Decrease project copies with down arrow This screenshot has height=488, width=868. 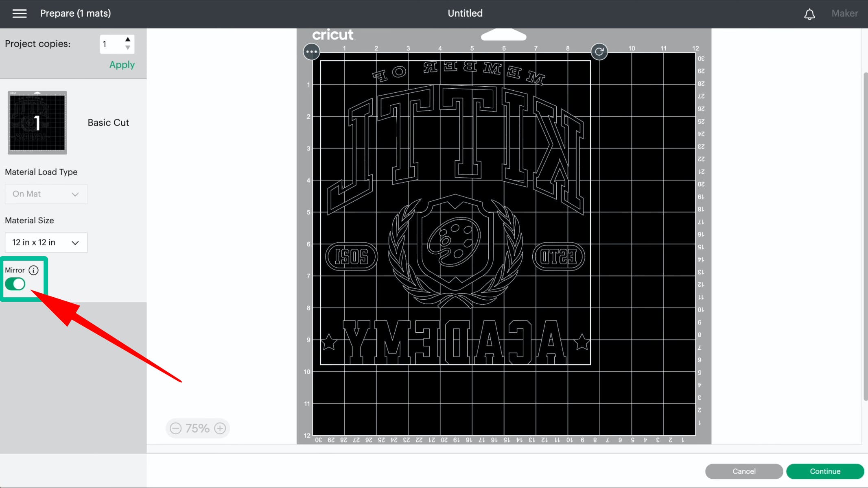128,48
